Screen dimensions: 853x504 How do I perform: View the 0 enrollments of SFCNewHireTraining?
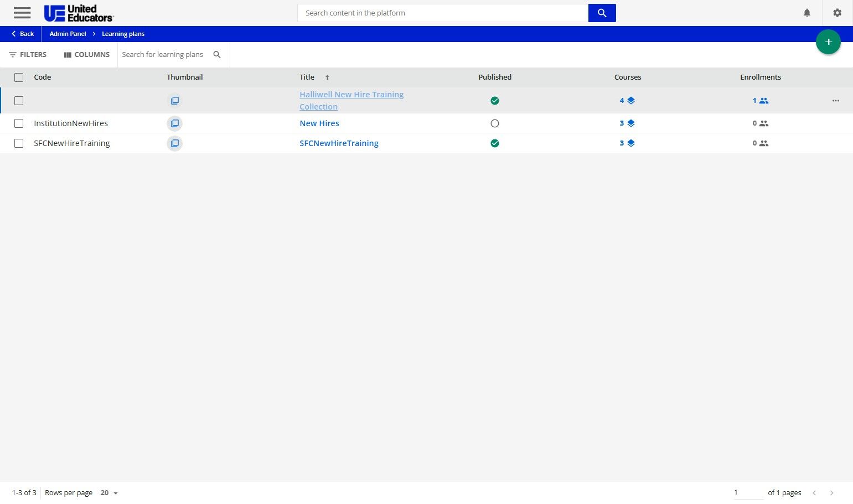click(761, 143)
